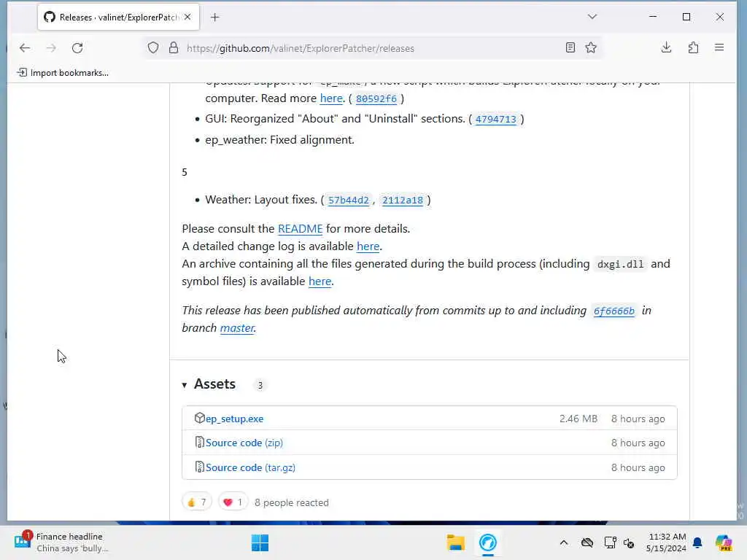Click the forward navigation arrow

(51, 47)
